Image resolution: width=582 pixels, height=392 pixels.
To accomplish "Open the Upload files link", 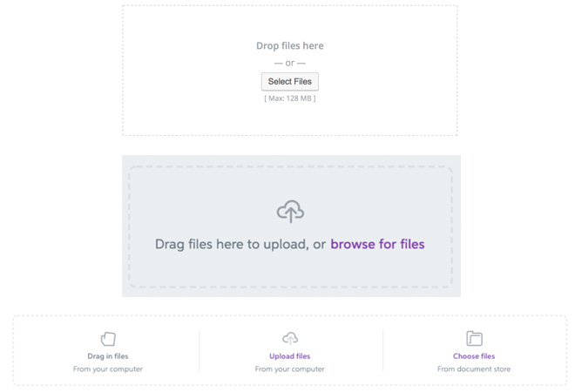I will [289, 356].
